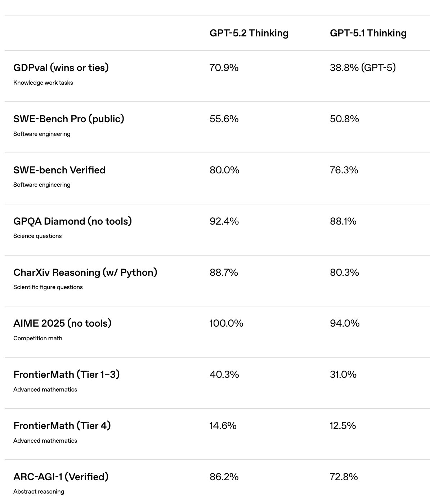Viewport: 430px width, 504px height.
Task: Click the GPT-5.1 Thinking column header
Action: pyautogui.click(x=368, y=33)
